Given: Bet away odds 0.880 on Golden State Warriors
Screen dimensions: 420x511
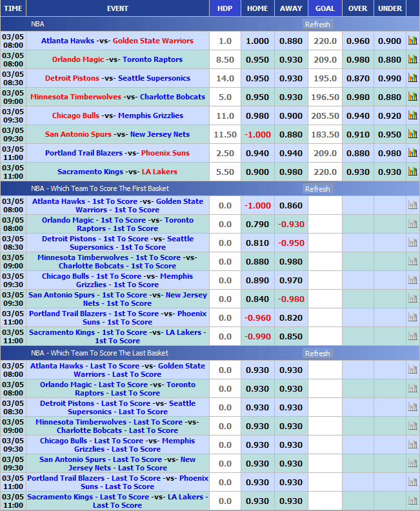Looking at the screenshot, I should click(291, 41).
